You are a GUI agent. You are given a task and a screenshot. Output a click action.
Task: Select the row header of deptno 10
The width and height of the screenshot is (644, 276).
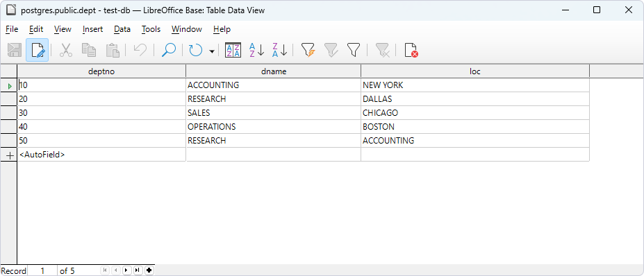(x=8, y=85)
